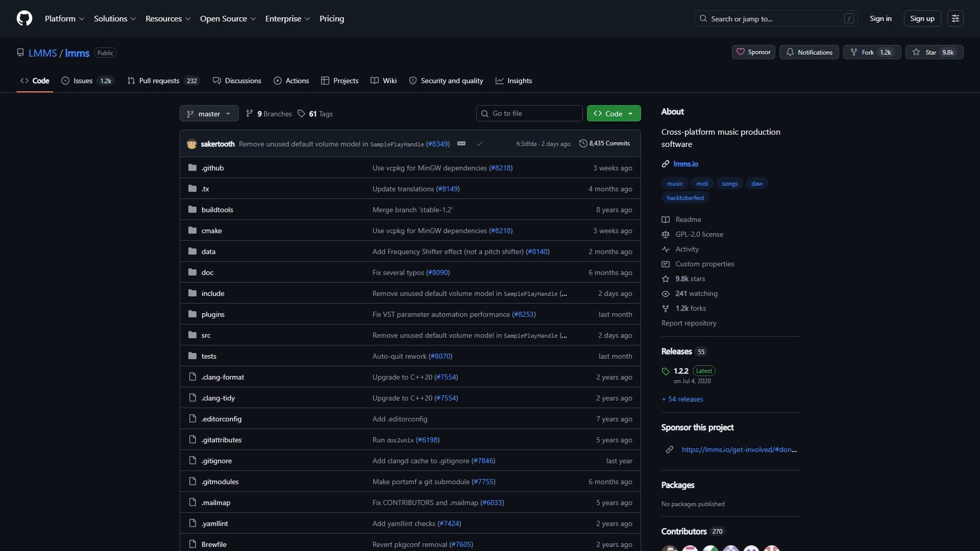
Task: Click the sakertooth avatar in commit row
Action: [x=192, y=144]
